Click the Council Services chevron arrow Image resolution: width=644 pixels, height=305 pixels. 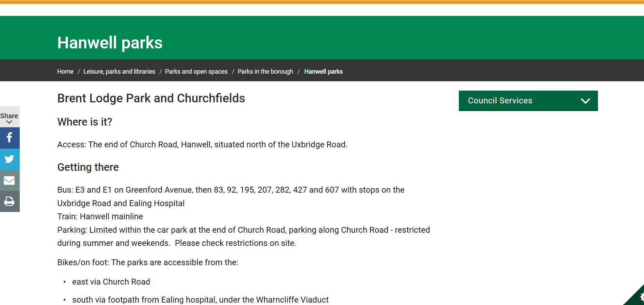click(x=585, y=101)
